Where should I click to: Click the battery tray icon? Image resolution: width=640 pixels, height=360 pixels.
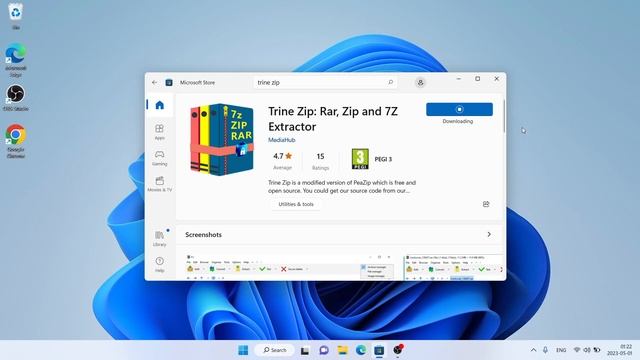tap(597, 350)
